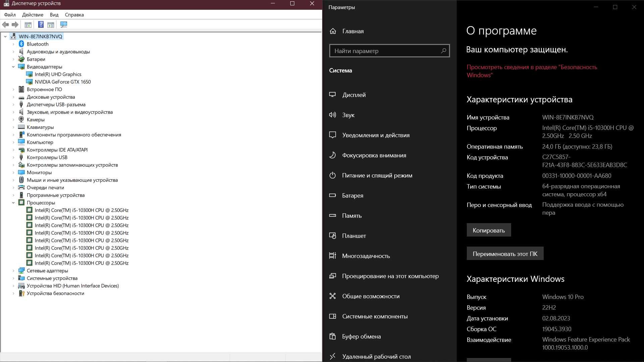Image resolution: width=644 pixels, height=362 pixels.
Task: Expand Устройства HID category
Action: (13, 286)
